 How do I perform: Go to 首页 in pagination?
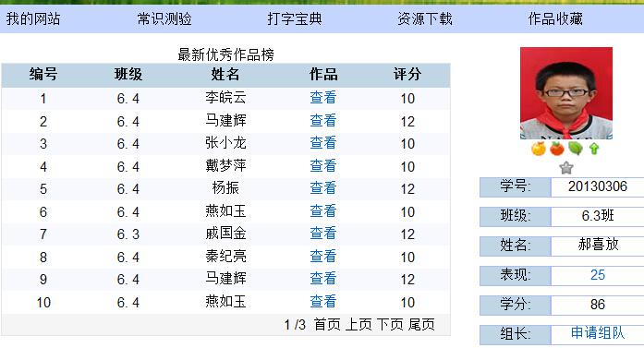(327, 325)
